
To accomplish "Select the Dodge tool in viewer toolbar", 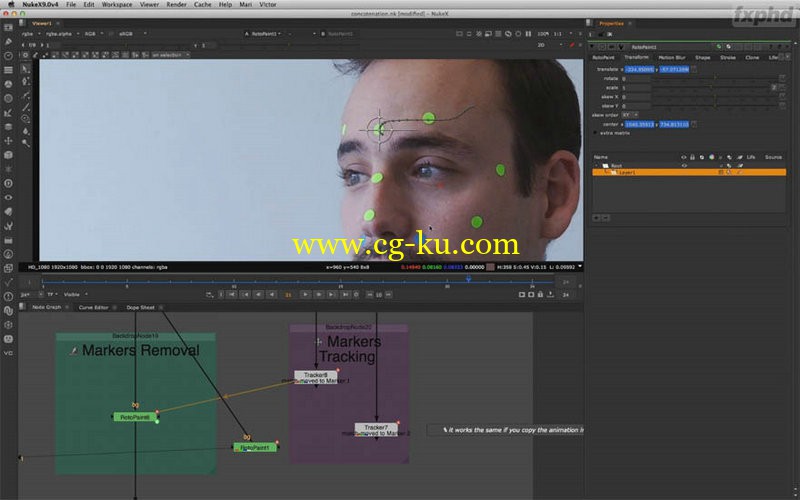I will [26, 143].
